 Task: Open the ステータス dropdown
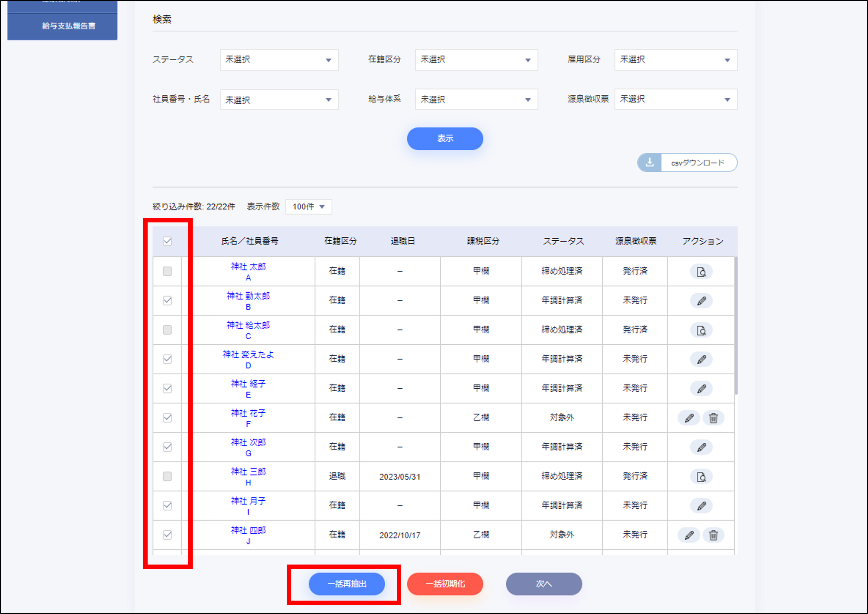pos(279,60)
